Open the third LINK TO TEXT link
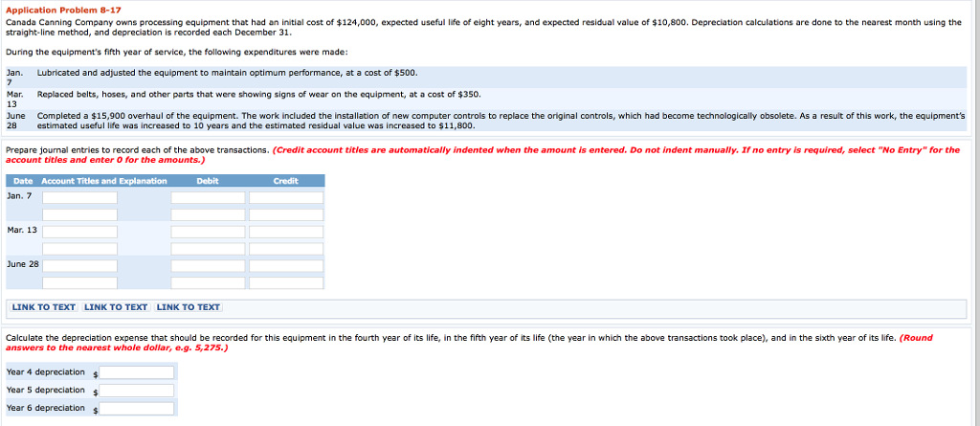This screenshot has height=426, width=980. (x=189, y=307)
